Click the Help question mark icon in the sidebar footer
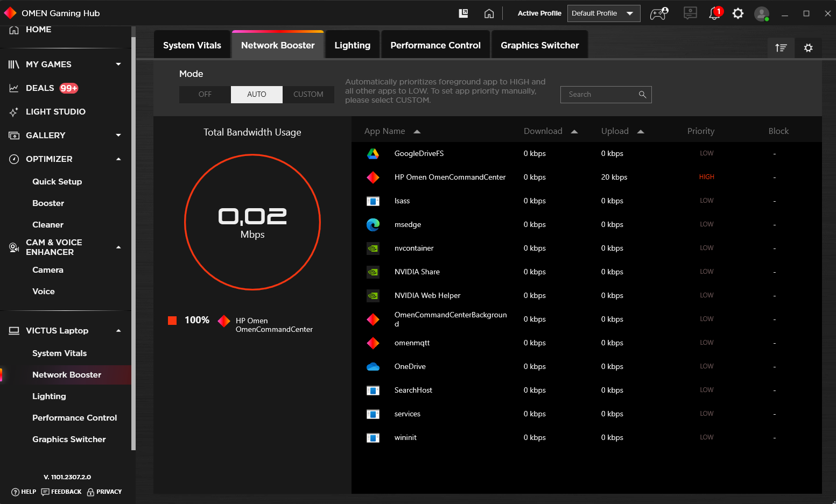The width and height of the screenshot is (836, 504). coord(15,492)
